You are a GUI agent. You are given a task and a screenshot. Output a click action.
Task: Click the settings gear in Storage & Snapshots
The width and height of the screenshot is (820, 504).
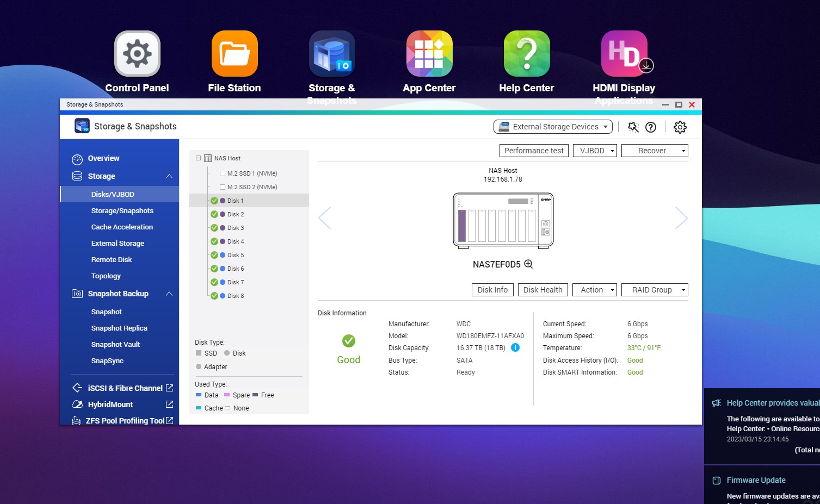pyautogui.click(x=680, y=127)
